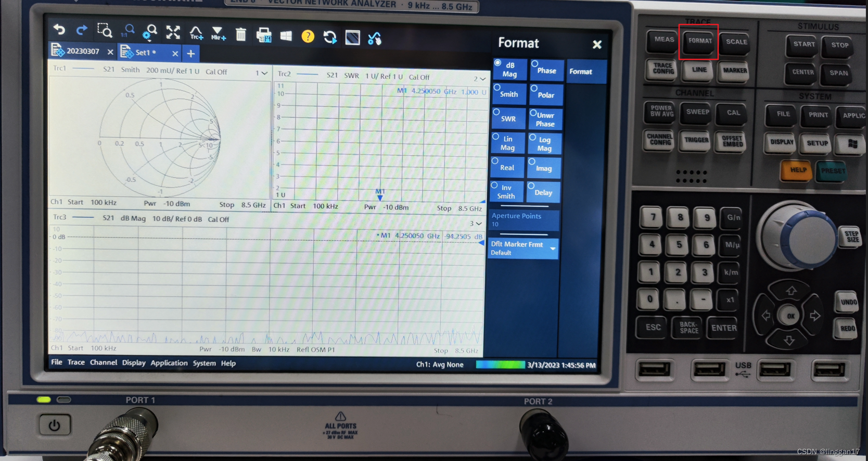Click the print-to-file printer icon
The image size is (868, 461).
coord(264,35)
